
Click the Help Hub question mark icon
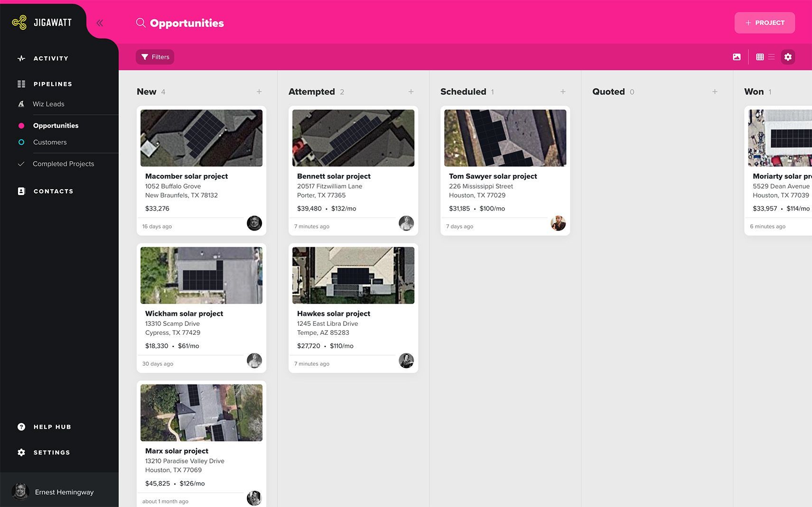point(21,427)
